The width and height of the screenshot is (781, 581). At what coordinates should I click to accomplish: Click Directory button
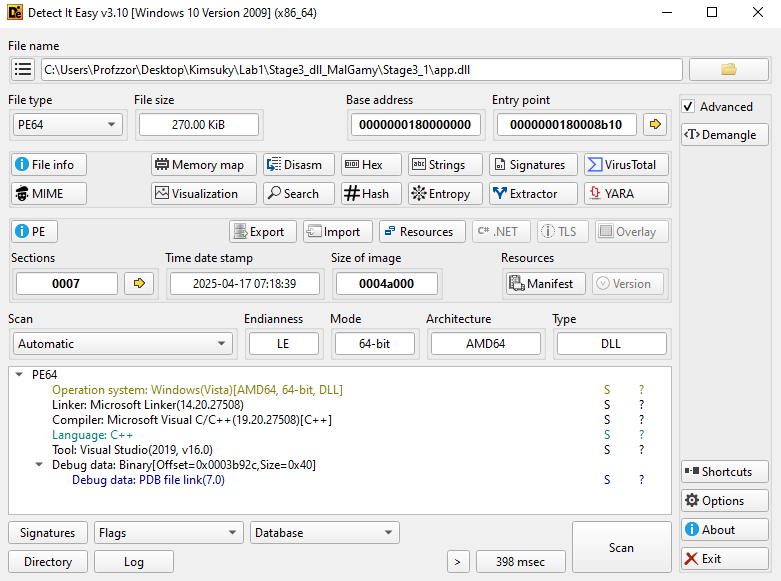pos(48,562)
